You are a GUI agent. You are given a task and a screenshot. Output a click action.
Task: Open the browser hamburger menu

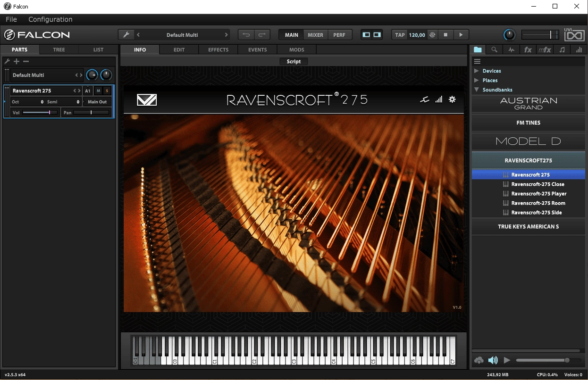click(x=477, y=61)
